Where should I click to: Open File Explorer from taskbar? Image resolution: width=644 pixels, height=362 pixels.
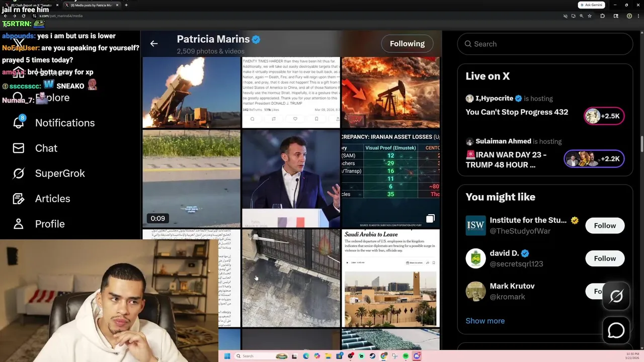pyautogui.click(x=328, y=356)
